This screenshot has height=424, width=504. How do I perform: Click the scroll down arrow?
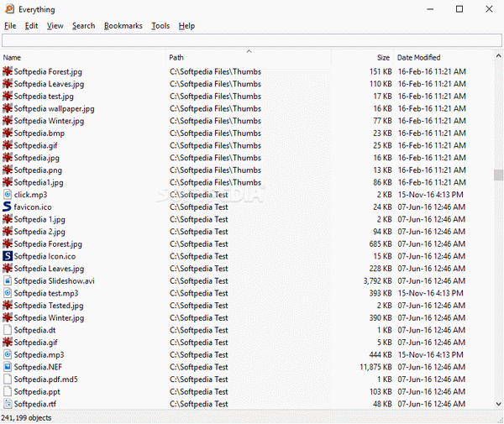tap(498, 404)
